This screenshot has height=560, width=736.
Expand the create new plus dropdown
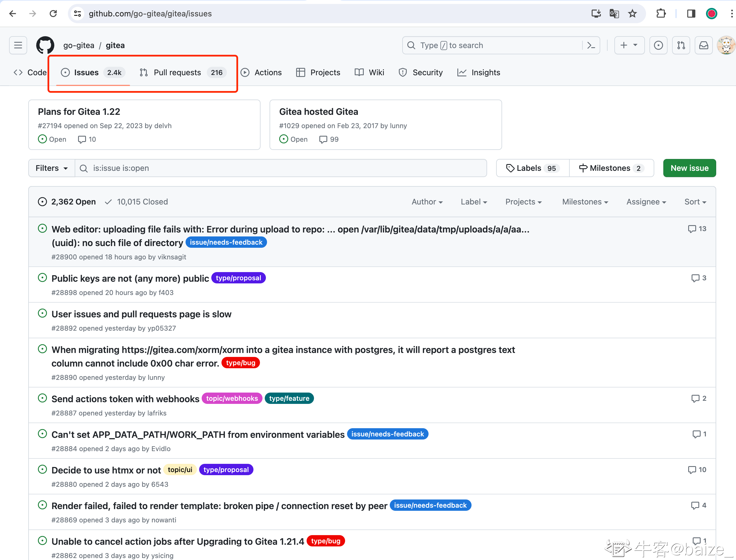(629, 45)
